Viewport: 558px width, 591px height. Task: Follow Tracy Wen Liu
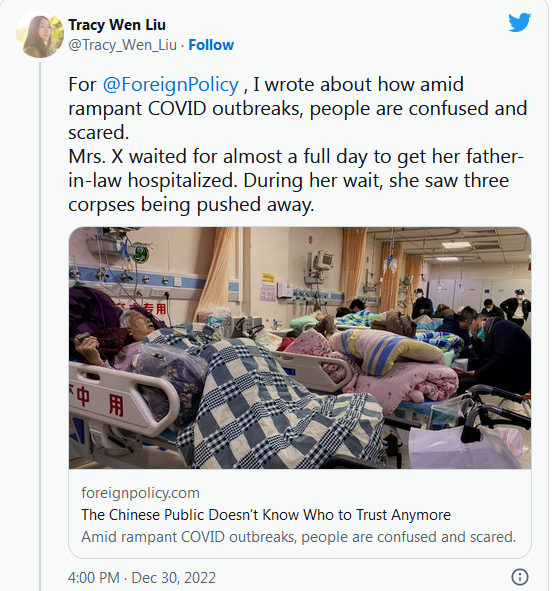pos(211,45)
